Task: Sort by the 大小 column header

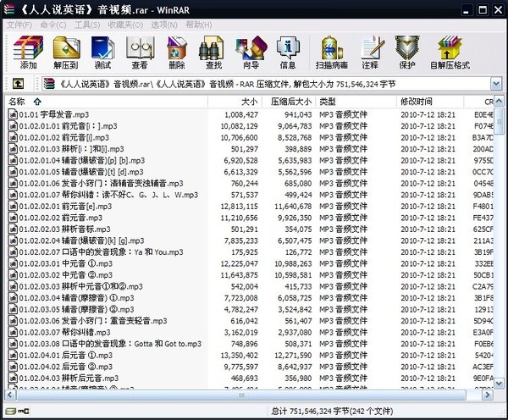Action: (x=235, y=102)
